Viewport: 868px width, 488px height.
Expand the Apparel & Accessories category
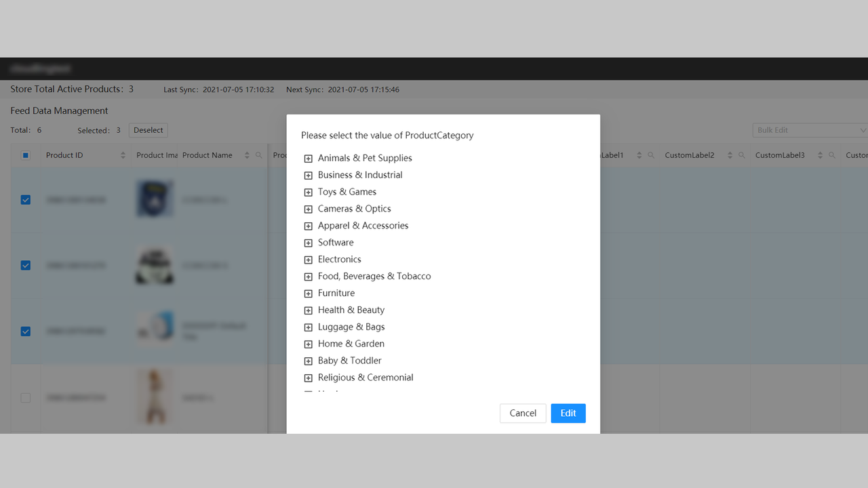click(309, 225)
